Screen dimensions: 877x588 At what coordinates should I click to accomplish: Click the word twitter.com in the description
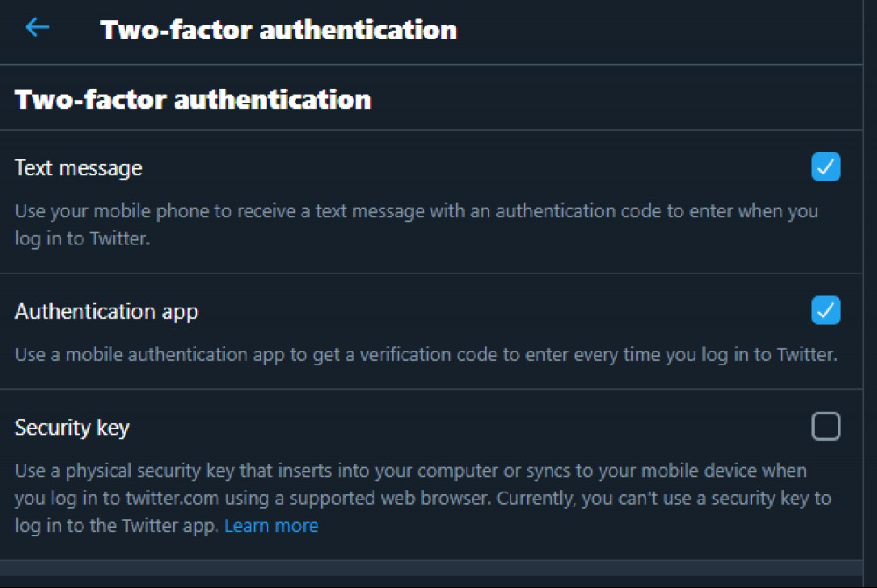point(172,498)
